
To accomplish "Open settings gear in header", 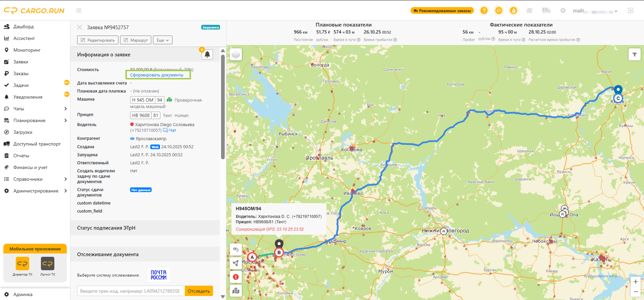I will (563, 11).
